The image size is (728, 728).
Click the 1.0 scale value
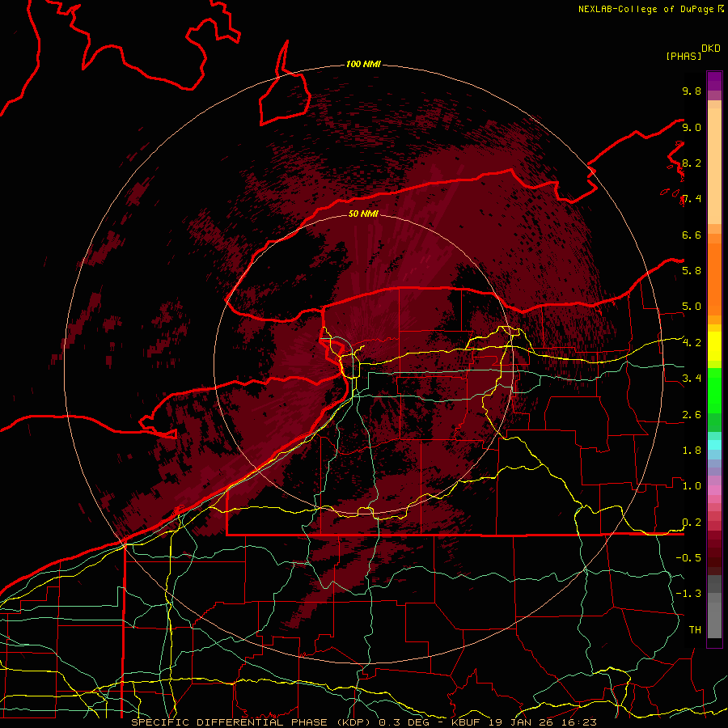coord(692,486)
